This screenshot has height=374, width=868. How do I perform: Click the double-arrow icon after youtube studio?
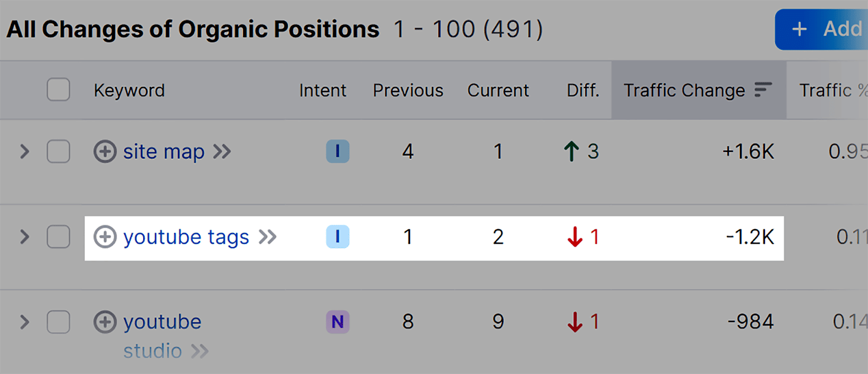click(x=200, y=351)
